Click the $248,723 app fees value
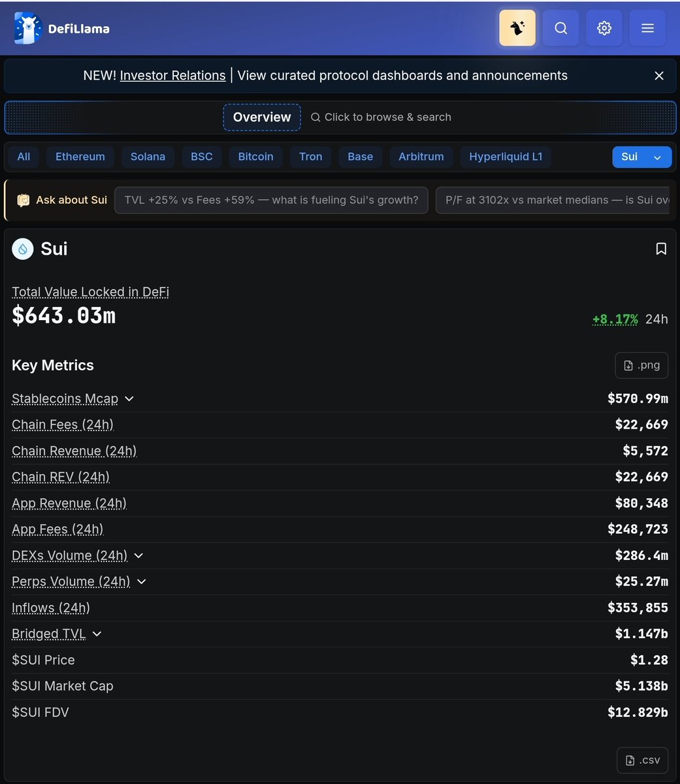The image size is (680, 784). pos(638,529)
